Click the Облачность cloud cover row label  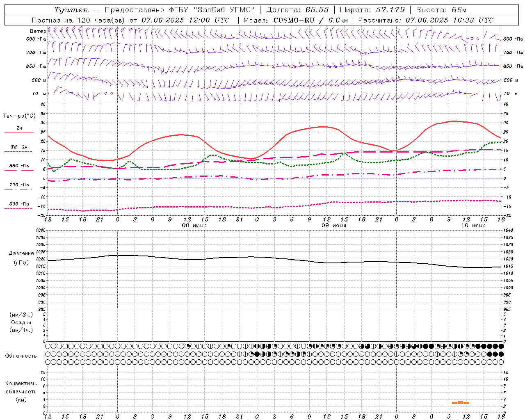point(21,356)
